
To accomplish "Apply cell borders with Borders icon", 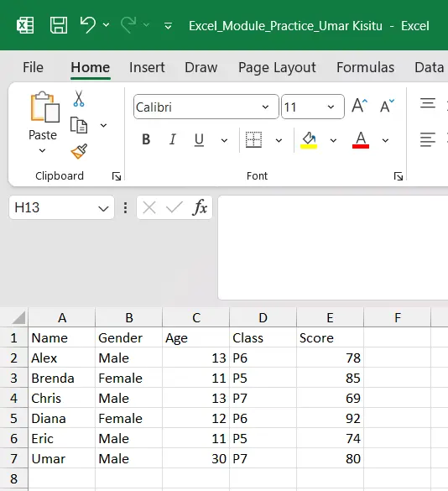I will [253, 139].
